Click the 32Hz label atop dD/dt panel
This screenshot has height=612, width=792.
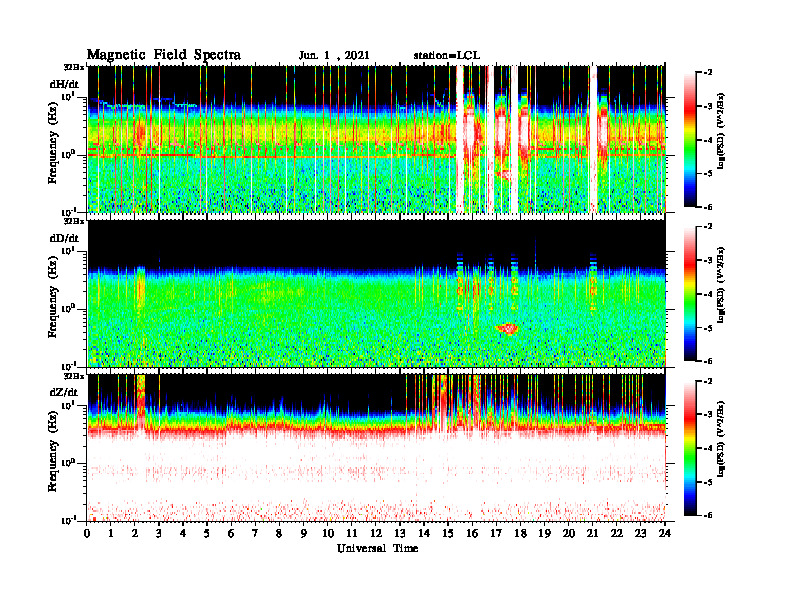point(74,221)
